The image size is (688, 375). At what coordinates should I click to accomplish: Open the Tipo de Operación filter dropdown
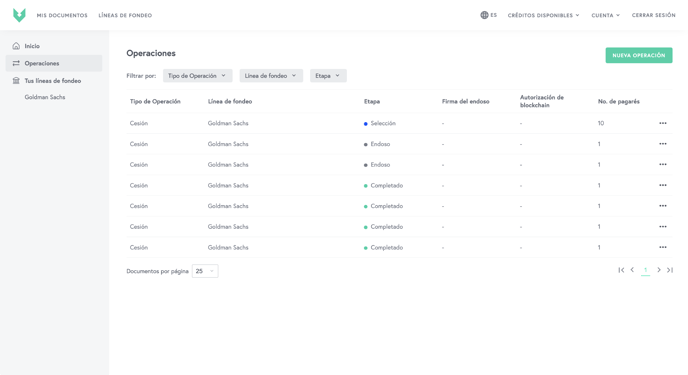coord(197,76)
